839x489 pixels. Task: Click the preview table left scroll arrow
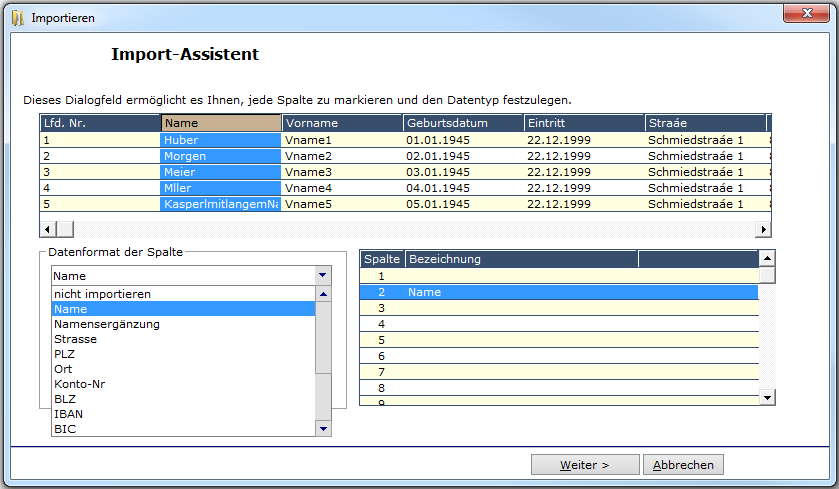point(48,230)
